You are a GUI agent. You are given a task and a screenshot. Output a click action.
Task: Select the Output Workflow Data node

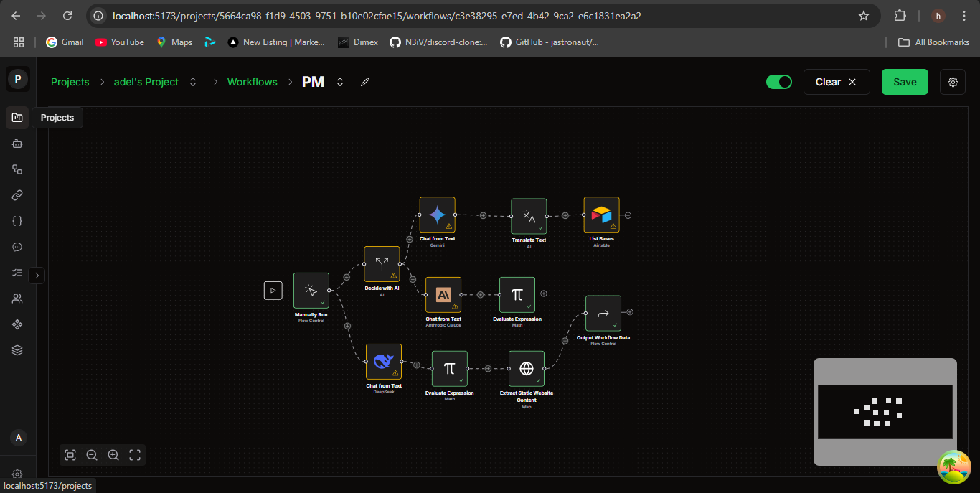point(603,314)
